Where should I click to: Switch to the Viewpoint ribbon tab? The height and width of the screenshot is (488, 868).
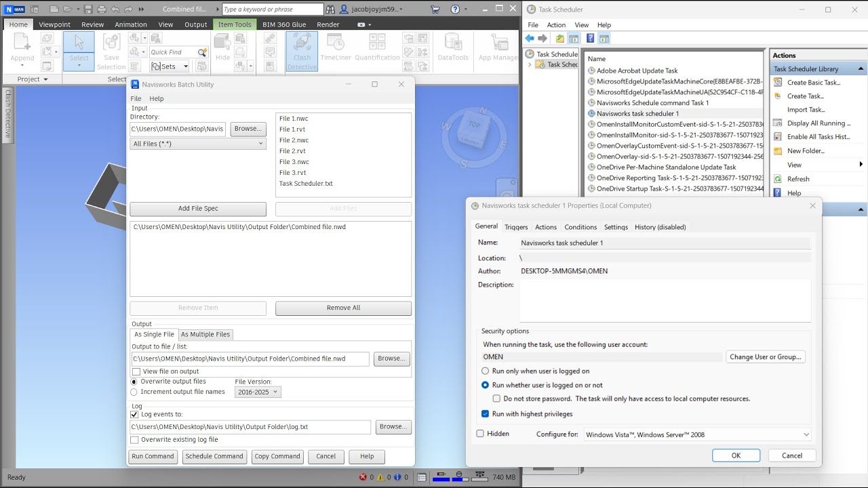point(54,24)
